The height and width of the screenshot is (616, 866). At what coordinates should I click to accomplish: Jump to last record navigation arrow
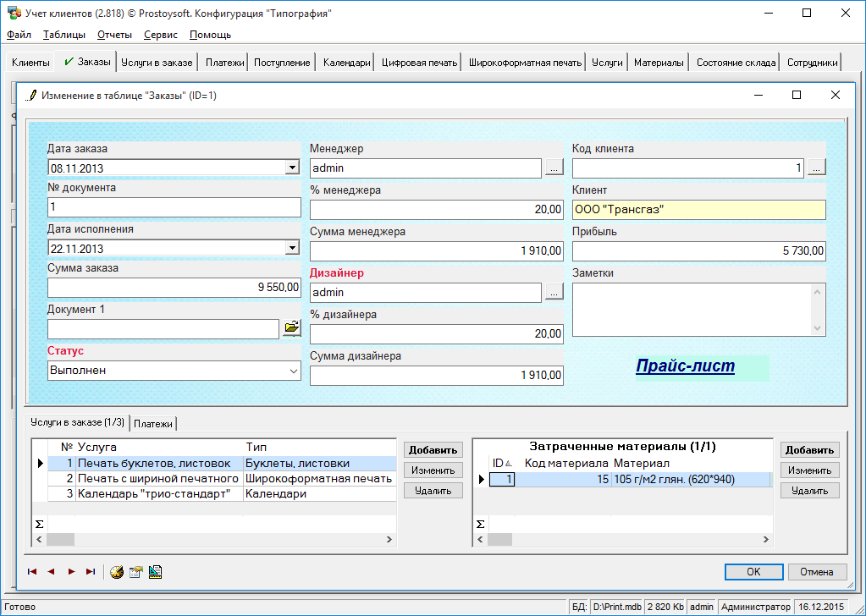click(x=91, y=572)
